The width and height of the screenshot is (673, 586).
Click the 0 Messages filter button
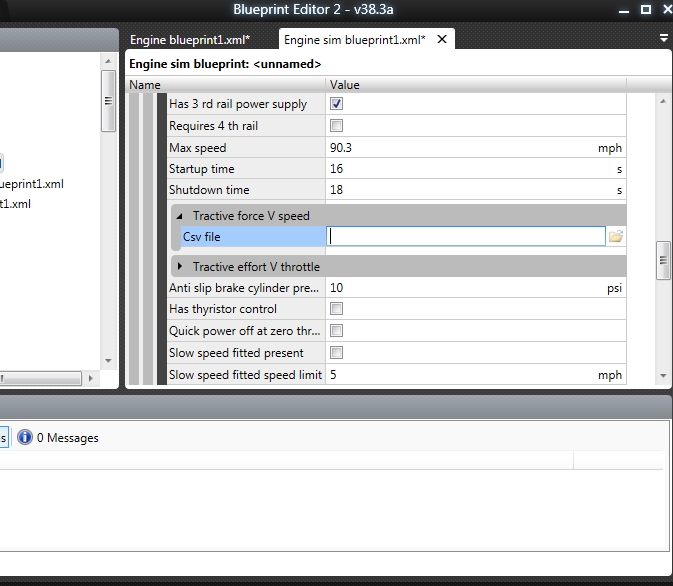coord(58,437)
